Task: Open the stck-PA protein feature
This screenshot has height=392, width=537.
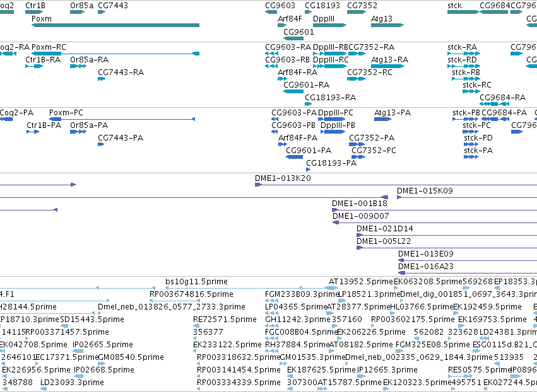Action: [x=471, y=157]
